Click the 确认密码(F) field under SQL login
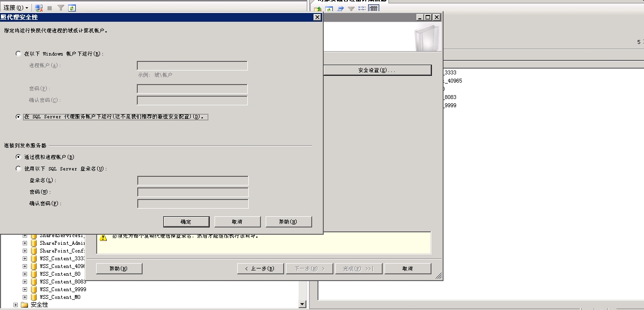 [x=193, y=204]
